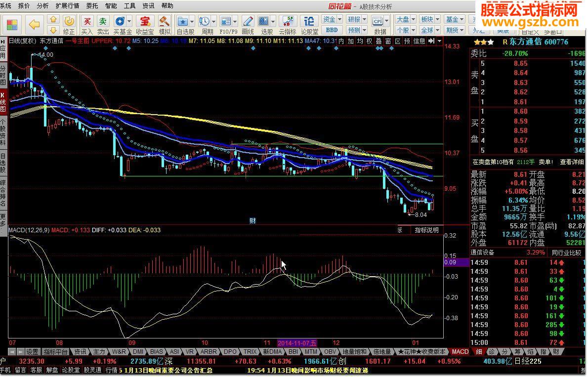Click the 2014-11-07 date marker on timeline
The image size is (588, 377).
pos(297,343)
